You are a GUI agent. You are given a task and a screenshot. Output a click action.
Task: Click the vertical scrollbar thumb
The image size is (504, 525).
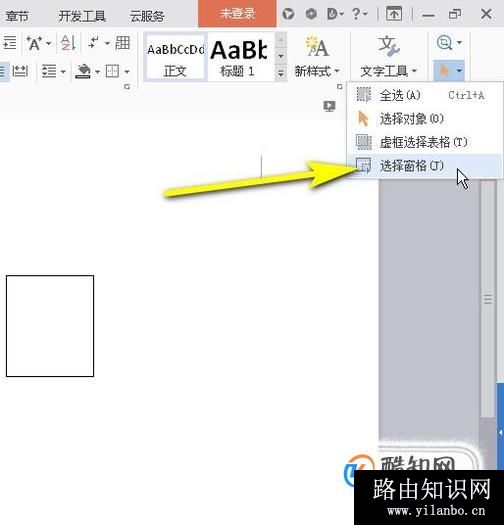coord(488,299)
